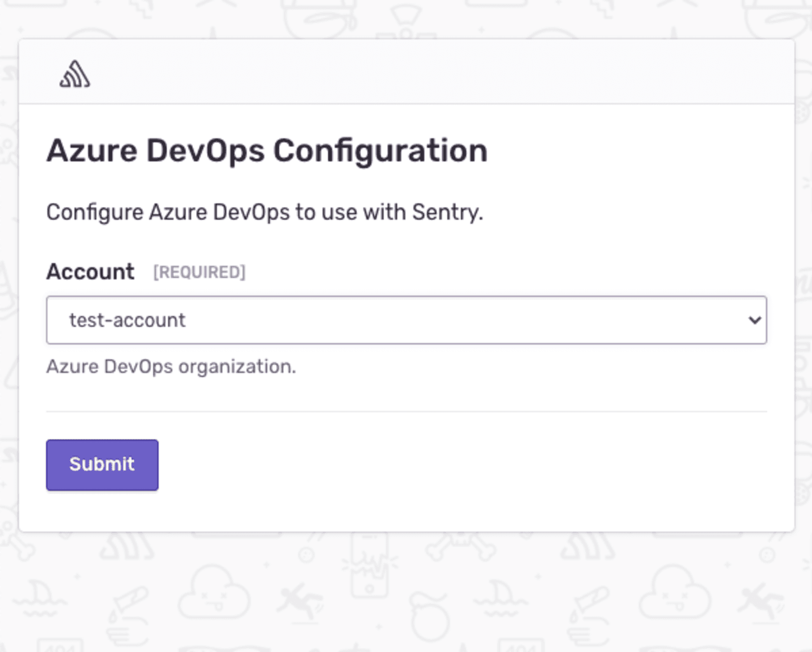
Task: Submit the Azure DevOps configuration form
Action: click(x=102, y=464)
